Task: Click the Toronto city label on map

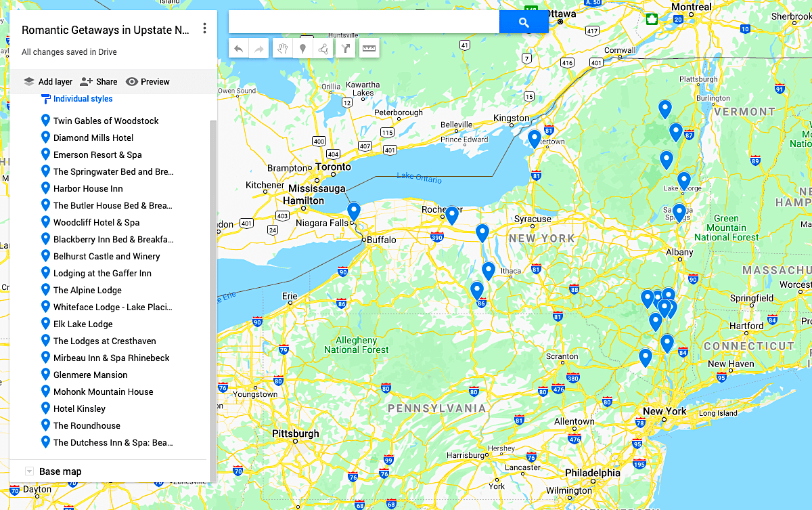Action: click(333, 167)
